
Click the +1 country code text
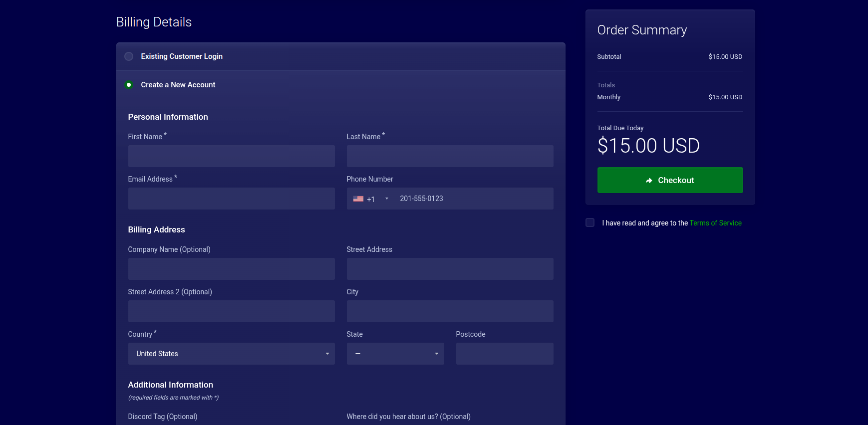371,199
